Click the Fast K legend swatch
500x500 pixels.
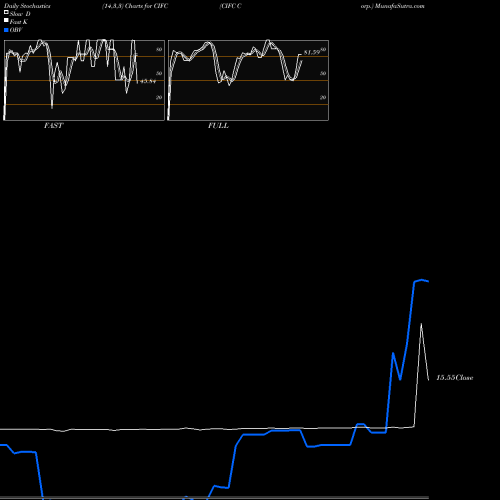point(6,21)
